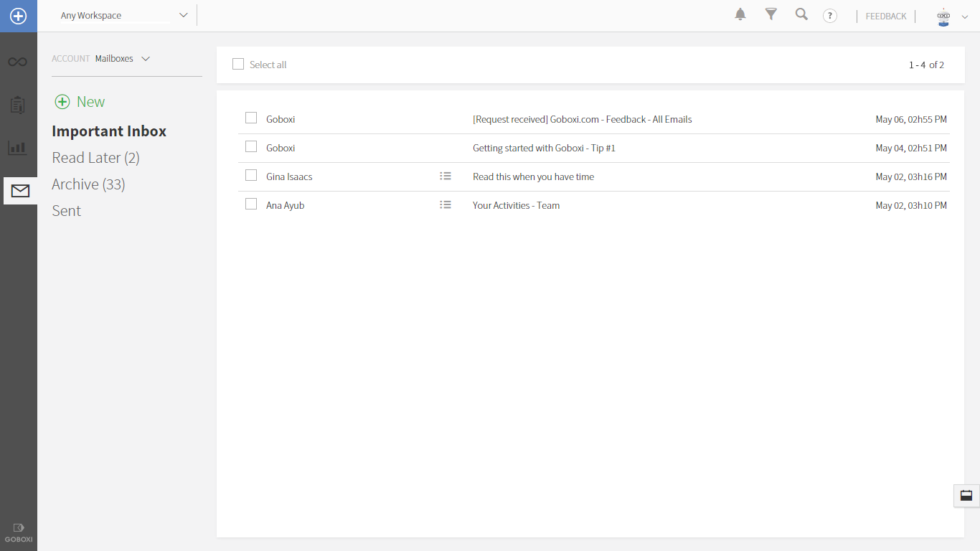Click the FEEDBACK link
The width and height of the screenshot is (980, 551).
886,17
